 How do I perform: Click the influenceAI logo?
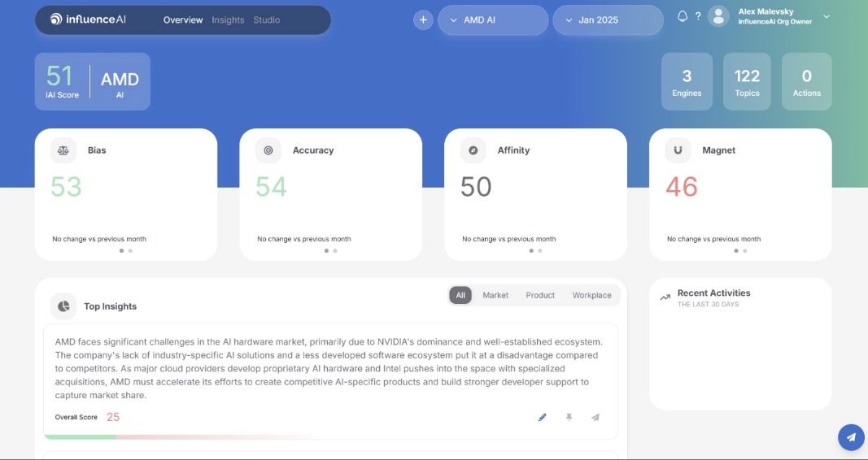[x=88, y=20]
